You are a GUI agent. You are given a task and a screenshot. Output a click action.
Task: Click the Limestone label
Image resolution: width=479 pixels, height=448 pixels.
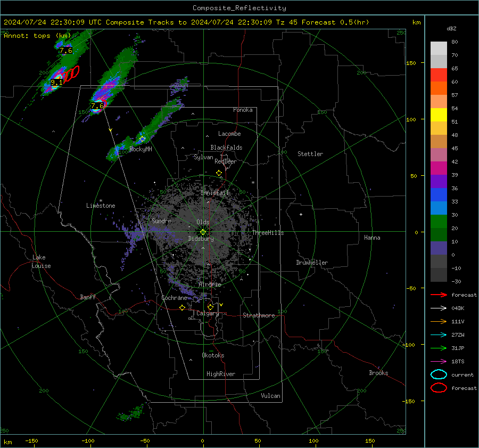(101, 206)
